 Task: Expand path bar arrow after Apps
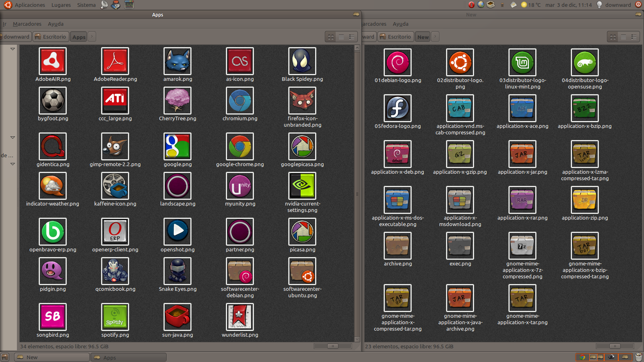tap(92, 37)
